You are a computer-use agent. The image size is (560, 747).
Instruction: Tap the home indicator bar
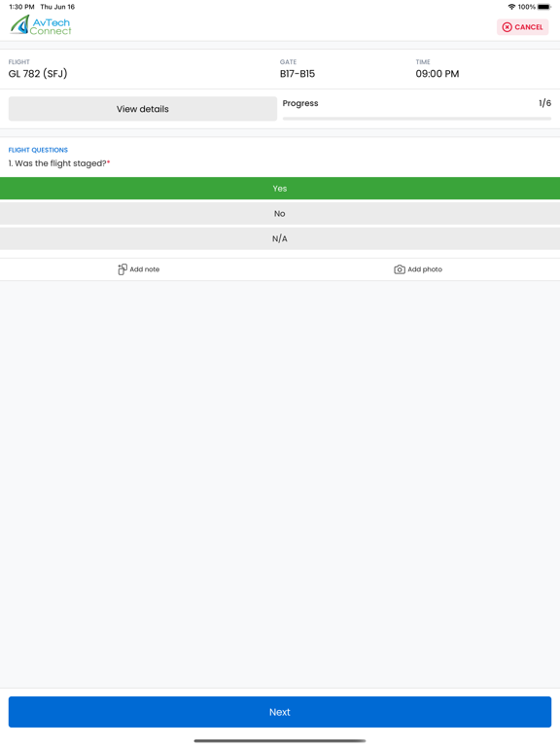pyautogui.click(x=280, y=741)
